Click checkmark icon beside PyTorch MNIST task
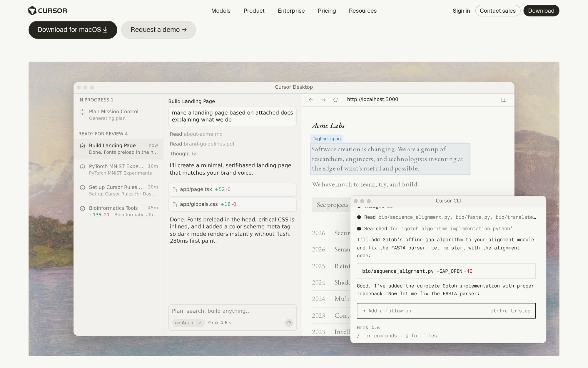Viewport: 588px width, 368px height. [83, 167]
